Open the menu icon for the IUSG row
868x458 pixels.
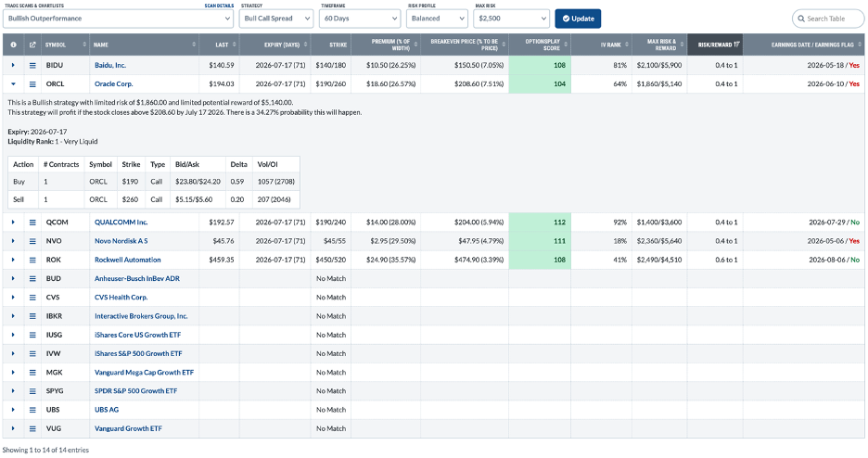[x=32, y=336]
